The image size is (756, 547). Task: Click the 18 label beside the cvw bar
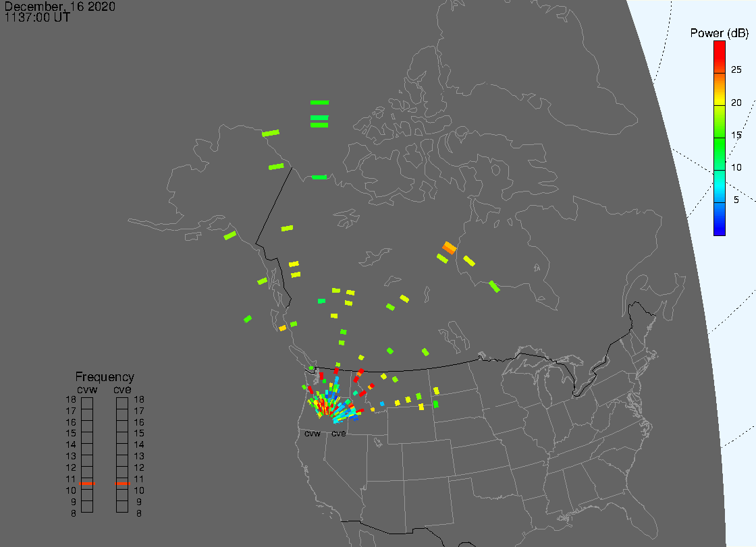pos(71,399)
